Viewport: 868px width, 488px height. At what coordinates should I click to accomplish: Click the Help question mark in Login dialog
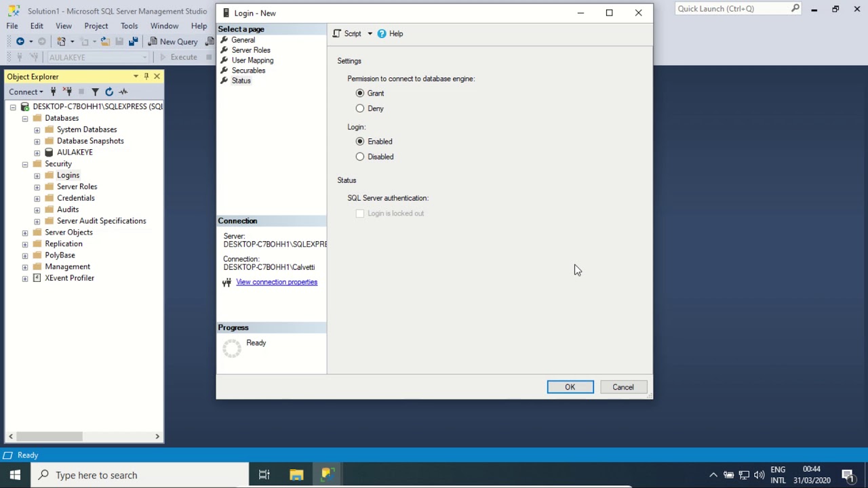[382, 33]
